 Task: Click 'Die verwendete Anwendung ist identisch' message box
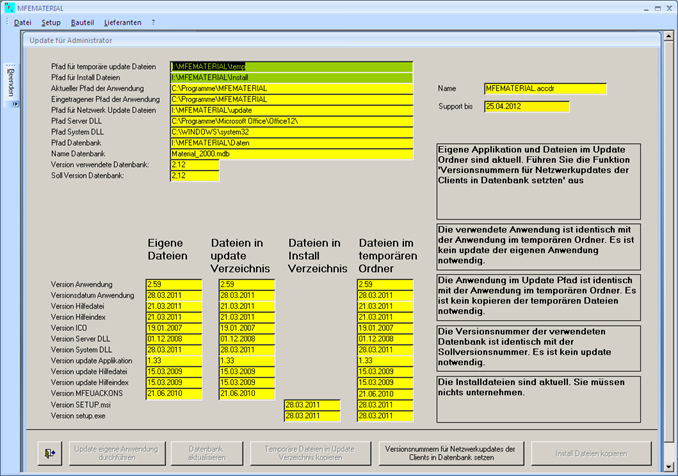pos(538,246)
